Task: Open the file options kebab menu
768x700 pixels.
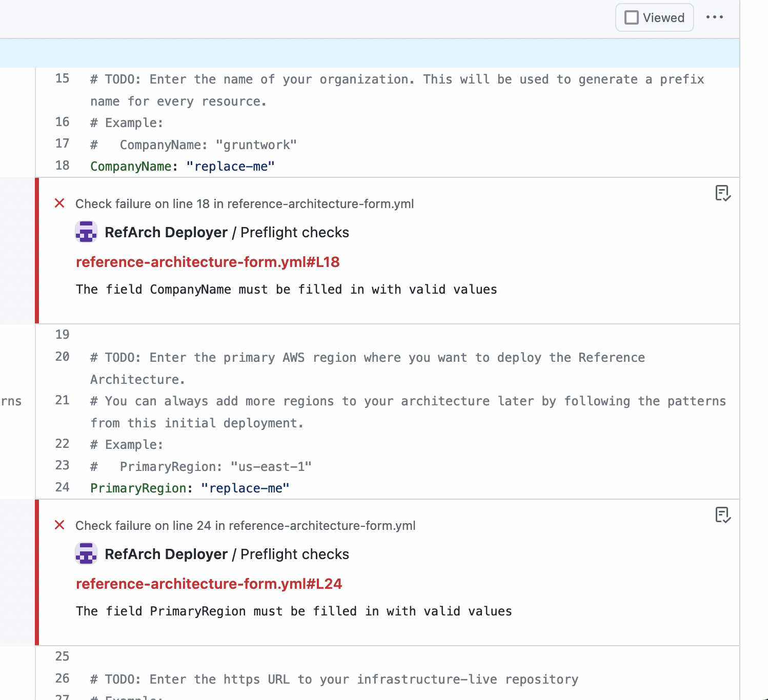Action: (x=715, y=17)
